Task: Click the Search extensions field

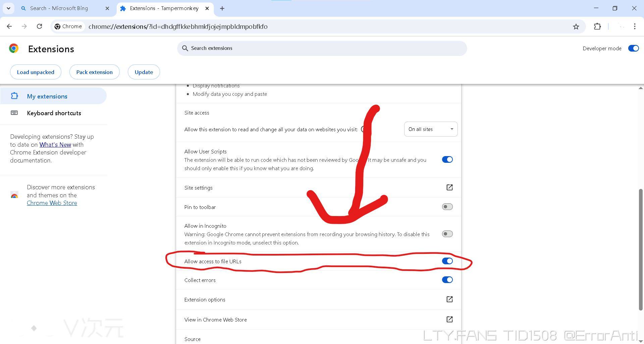Action: 322,48
